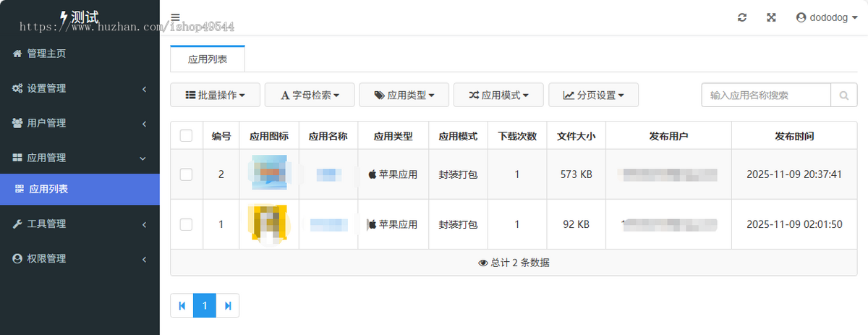Click the fullscreen expand icon
This screenshot has height=335, width=868.
(771, 17)
